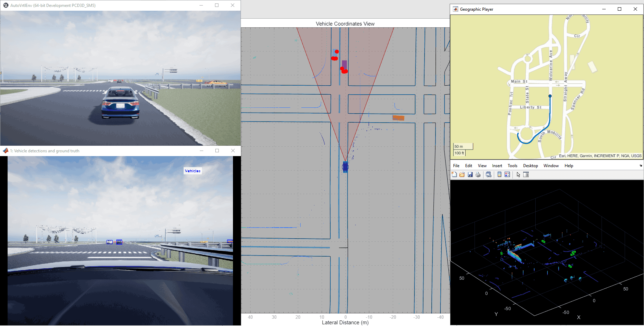This screenshot has width=644, height=326.
Task: Click the New Figure toolbar icon
Action: (454, 175)
